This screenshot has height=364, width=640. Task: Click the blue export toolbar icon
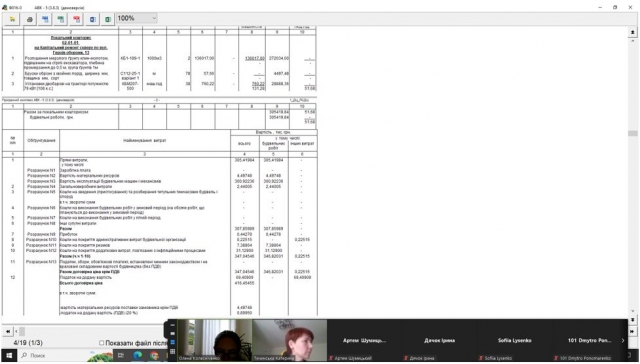(45, 19)
